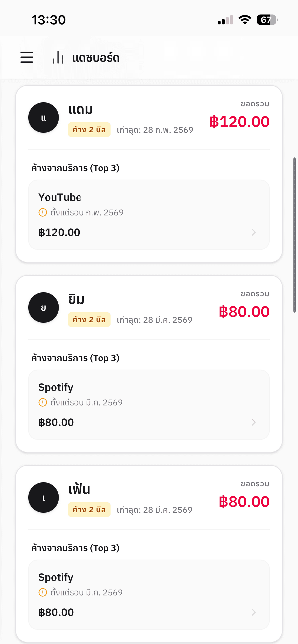Tap แดม's ค้าง 2 บิล badge
The height and width of the screenshot is (644, 298).
89,130
